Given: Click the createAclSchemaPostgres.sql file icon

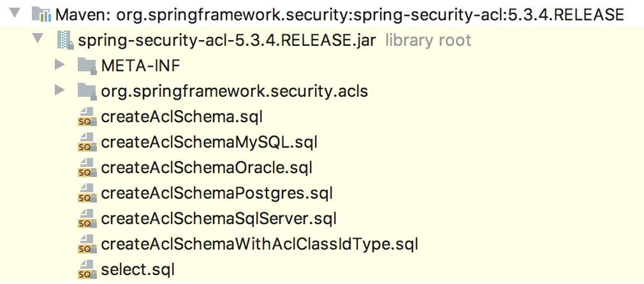Looking at the screenshot, I should tap(85, 194).
